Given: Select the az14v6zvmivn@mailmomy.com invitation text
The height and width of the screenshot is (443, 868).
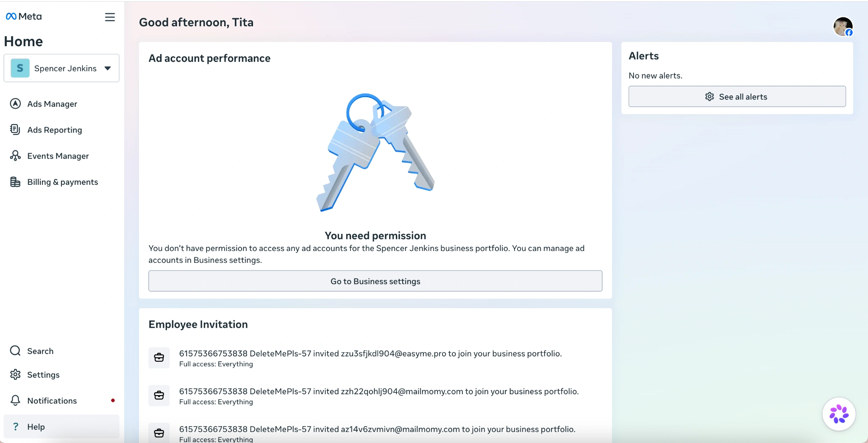Looking at the screenshot, I should 377,429.
